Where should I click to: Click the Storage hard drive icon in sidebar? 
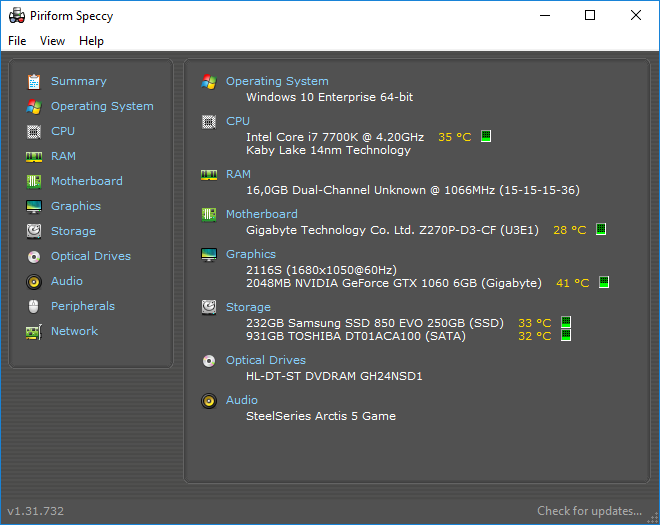(34, 231)
